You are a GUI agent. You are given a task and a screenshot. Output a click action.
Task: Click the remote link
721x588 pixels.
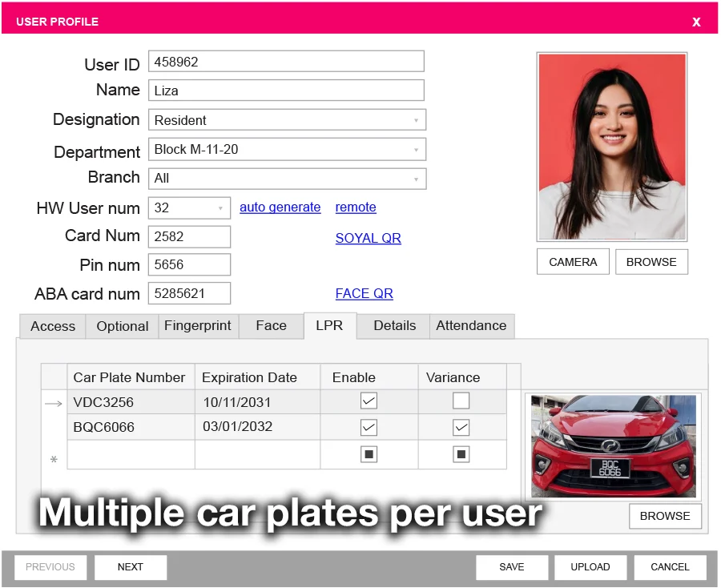356,207
